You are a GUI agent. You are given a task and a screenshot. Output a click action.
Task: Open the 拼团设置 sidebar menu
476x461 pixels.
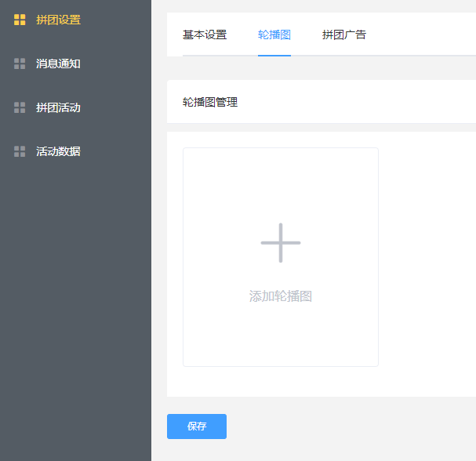tap(58, 20)
